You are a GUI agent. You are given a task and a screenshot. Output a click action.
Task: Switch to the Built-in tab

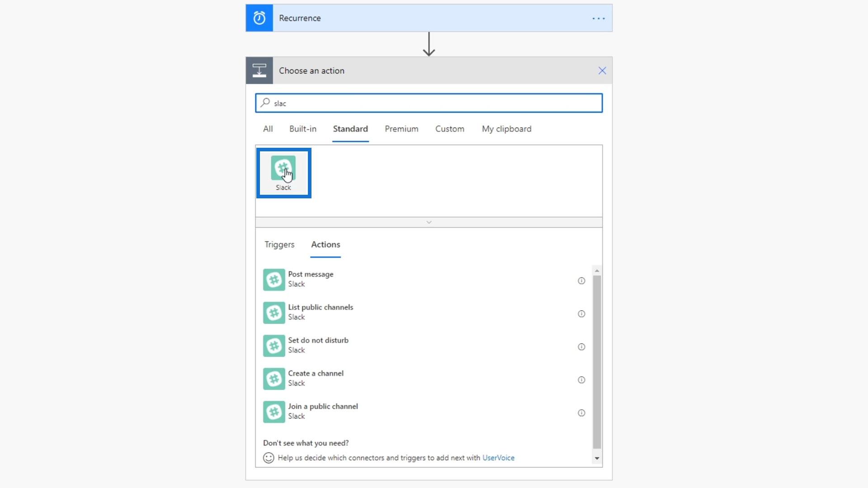(x=302, y=129)
